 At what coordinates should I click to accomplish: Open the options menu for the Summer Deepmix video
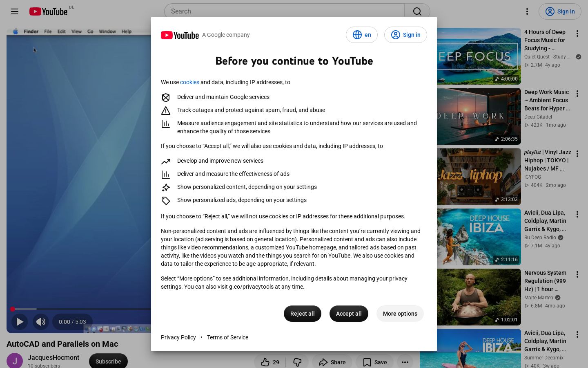point(577,334)
